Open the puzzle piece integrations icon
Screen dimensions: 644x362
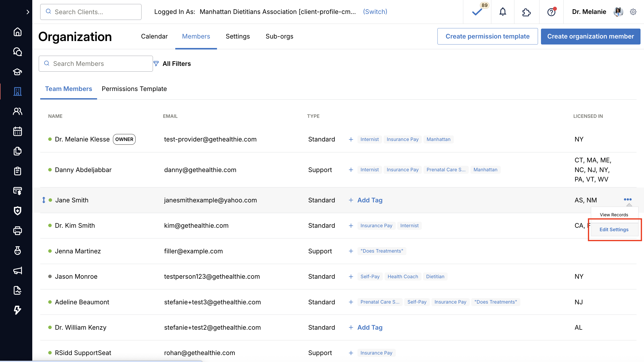(526, 12)
